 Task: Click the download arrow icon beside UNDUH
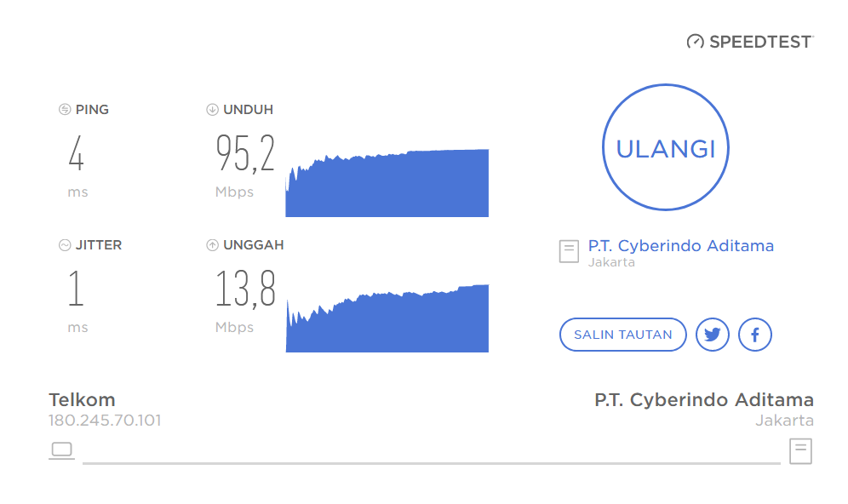(212, 110)
